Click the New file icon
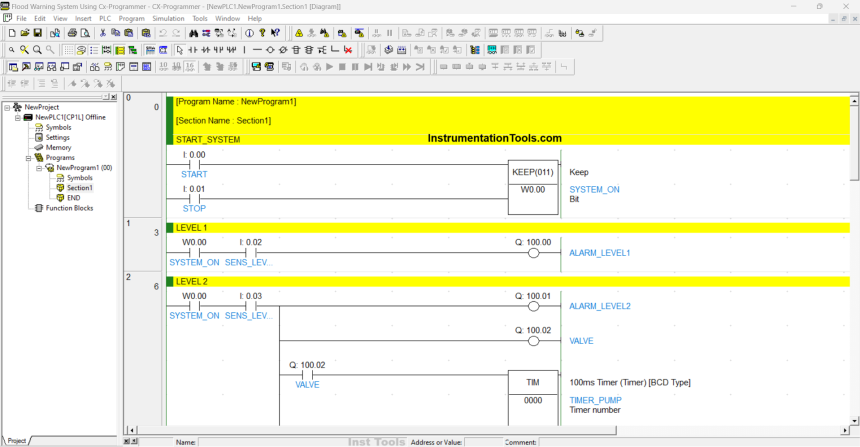 click(x=11, y=33)
